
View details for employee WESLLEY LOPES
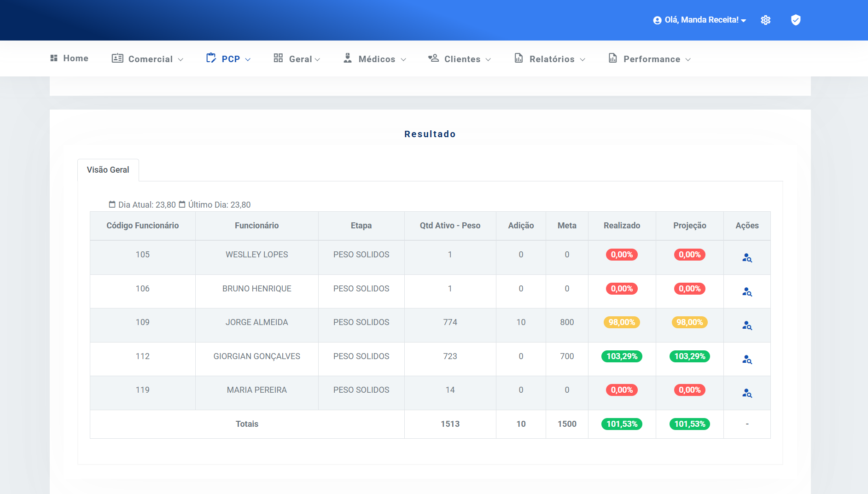746,258
